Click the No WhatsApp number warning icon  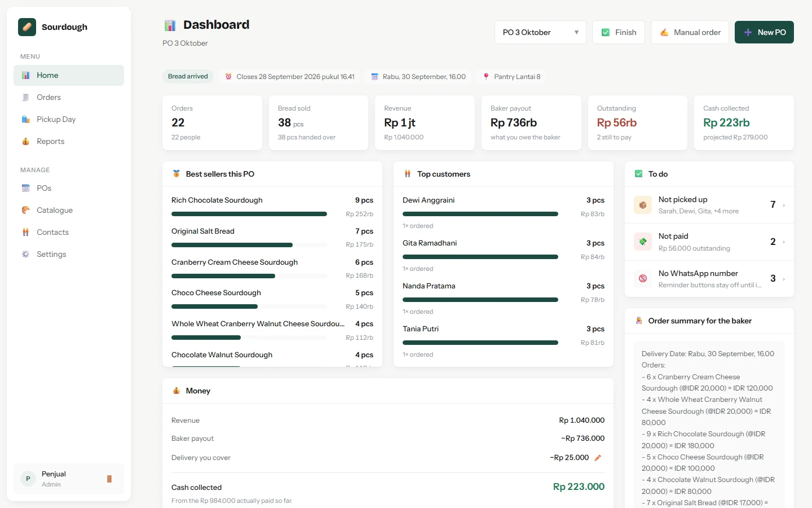(x=643, y=279)
